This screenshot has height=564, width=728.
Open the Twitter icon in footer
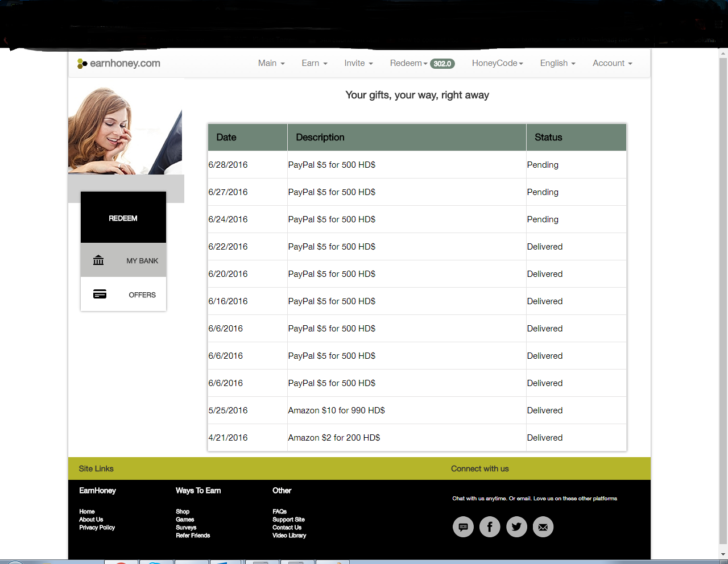516,527
